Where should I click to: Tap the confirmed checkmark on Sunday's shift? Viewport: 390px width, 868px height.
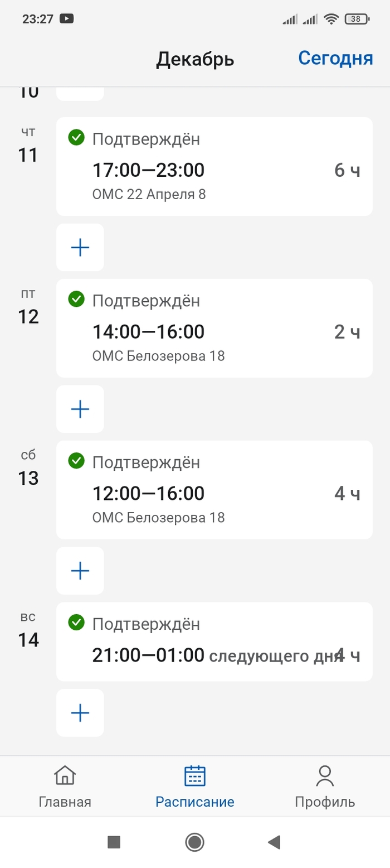coord(76,623)
